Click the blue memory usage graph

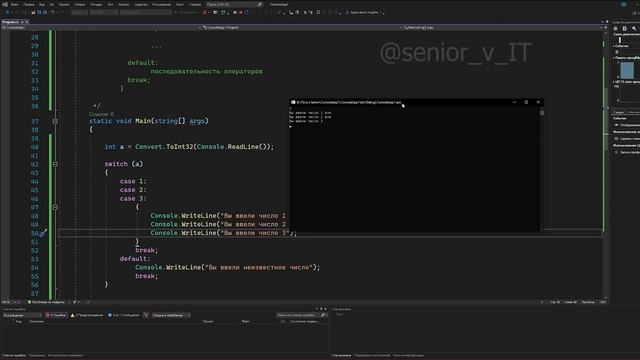click(x=627, y=70)
